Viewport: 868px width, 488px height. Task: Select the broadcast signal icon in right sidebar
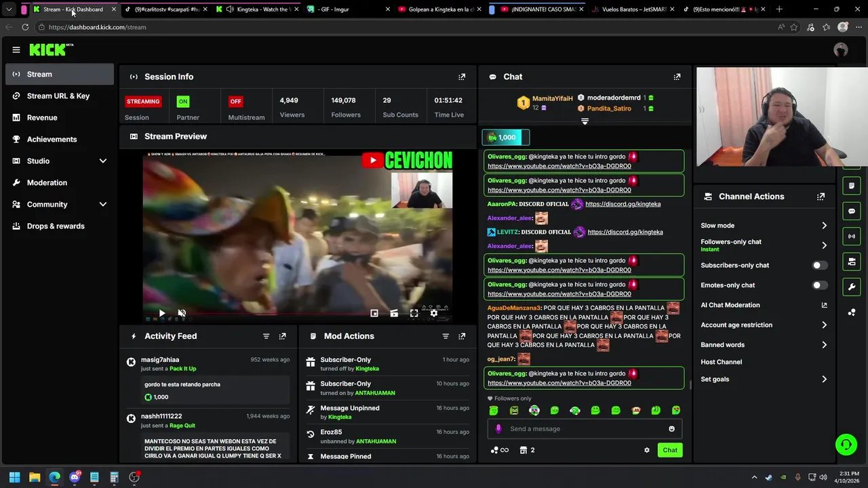pos(852,237)
